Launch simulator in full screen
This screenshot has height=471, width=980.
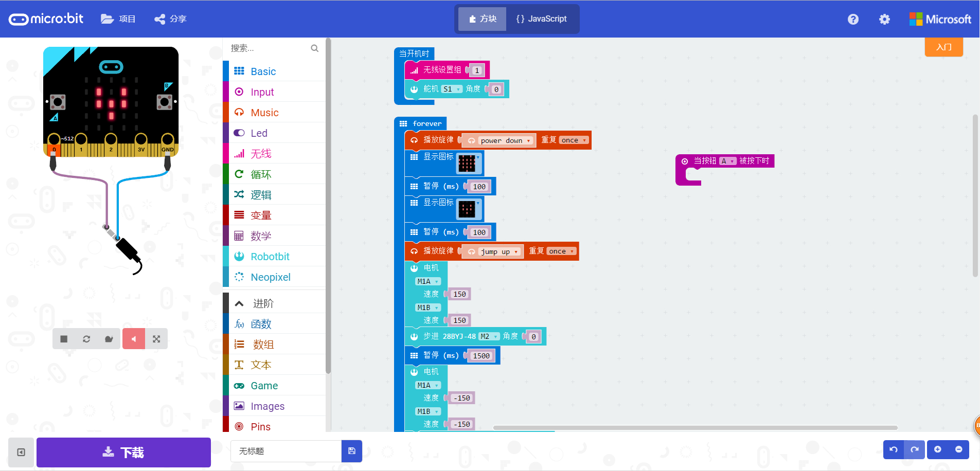click(156, 339)
